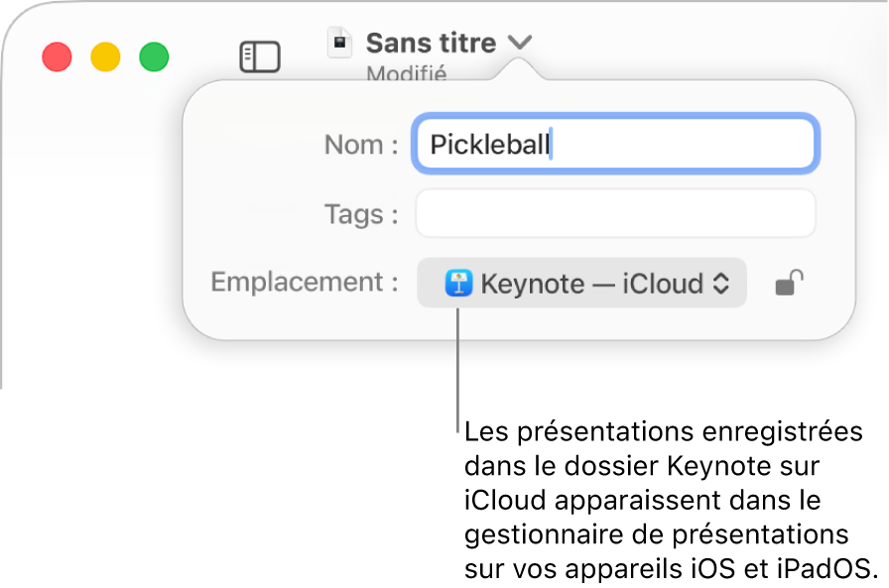889x588 pixels.
Task: Click the green zoom button
Action: click(x=154, y=57)
